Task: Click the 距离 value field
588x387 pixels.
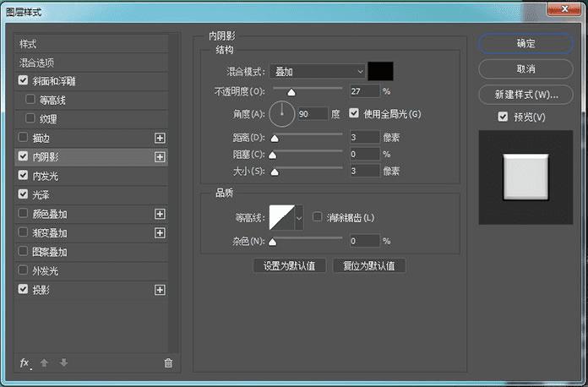Action: click(365, 137)
